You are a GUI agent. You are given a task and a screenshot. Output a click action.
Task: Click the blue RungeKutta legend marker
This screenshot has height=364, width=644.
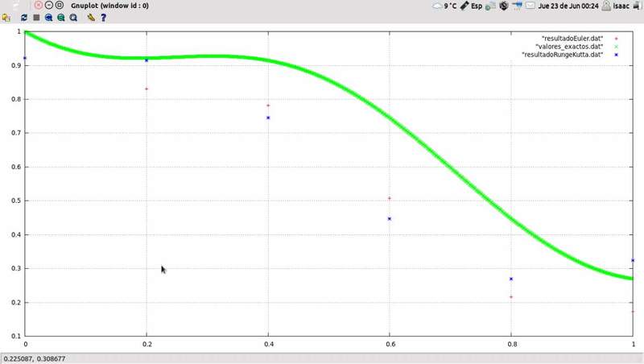[616, 55]
